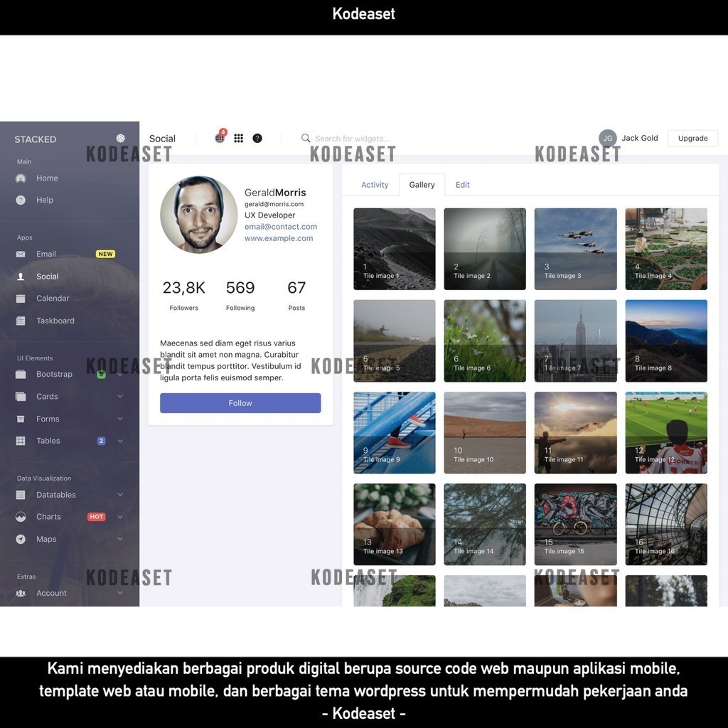The height and width of the screenshot is (728, 728).
Task: Open Tile image 13 croissant thumbnail
Action: [x=395, y=525]
